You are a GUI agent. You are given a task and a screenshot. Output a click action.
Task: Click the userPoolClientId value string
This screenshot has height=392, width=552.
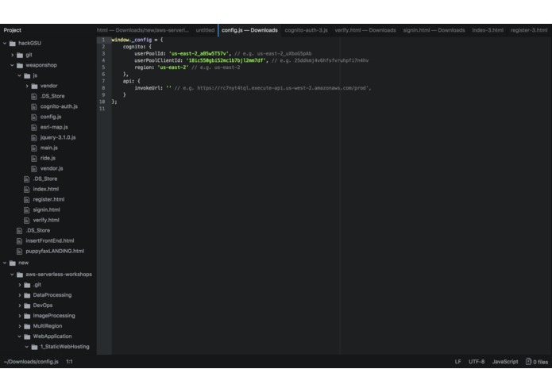[x=226, y=60]
